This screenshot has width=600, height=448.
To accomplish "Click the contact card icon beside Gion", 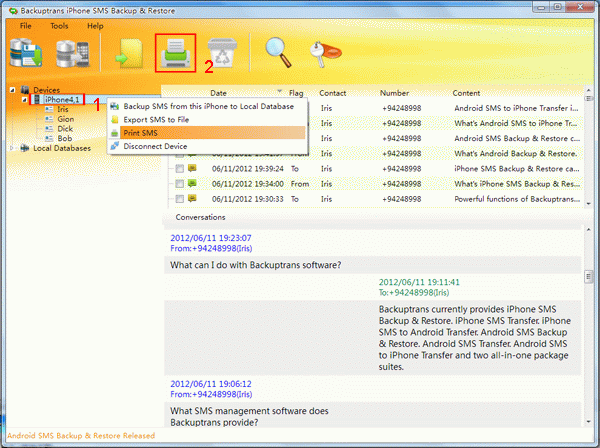I will point(49,119).
